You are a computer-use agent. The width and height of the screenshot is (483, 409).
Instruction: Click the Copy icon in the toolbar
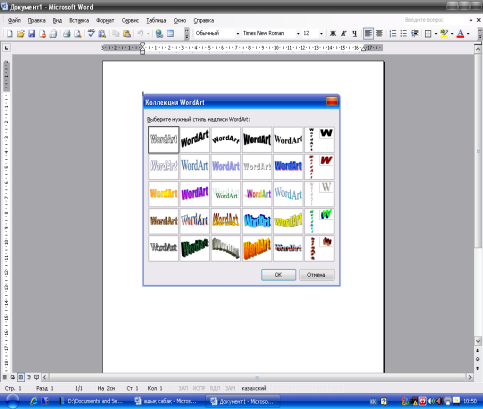(116, 34)
